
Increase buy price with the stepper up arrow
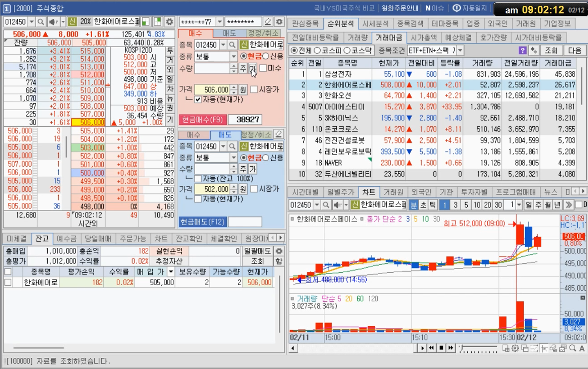[x=234, y=87]
